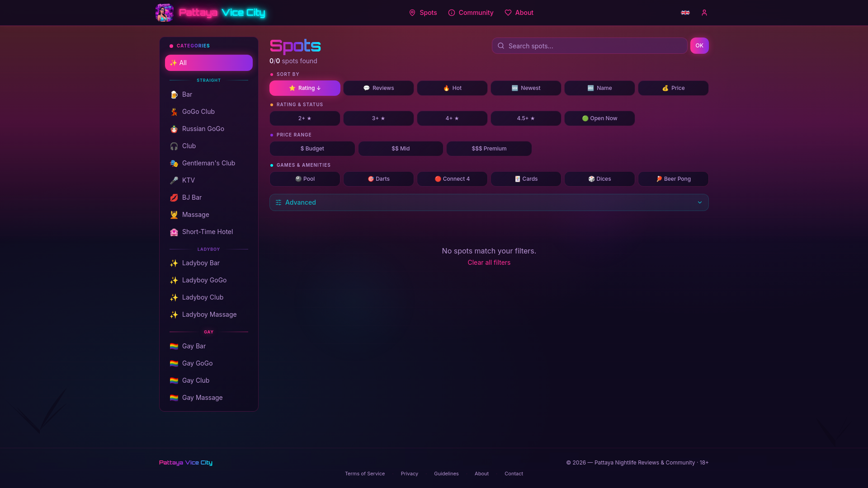This screenshot has width=868, height=488.
Task: Enable the Open Now filter
Action: point(599,118)
